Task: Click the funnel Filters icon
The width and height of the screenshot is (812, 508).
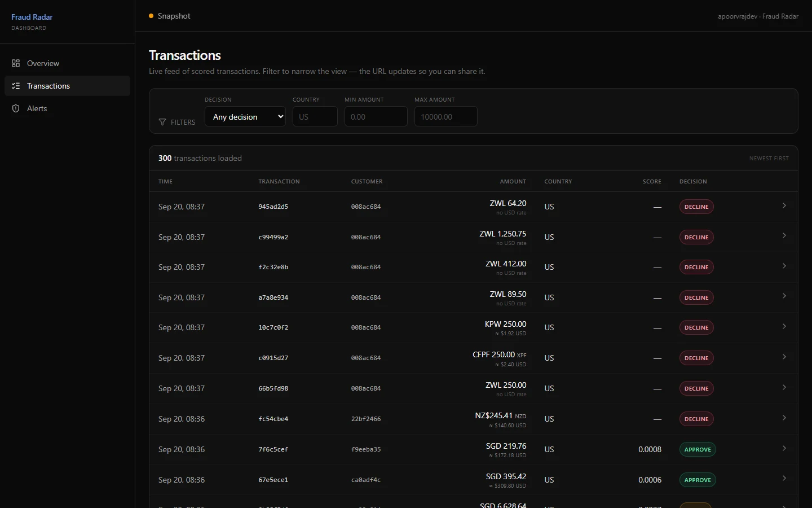Action: 162,122
